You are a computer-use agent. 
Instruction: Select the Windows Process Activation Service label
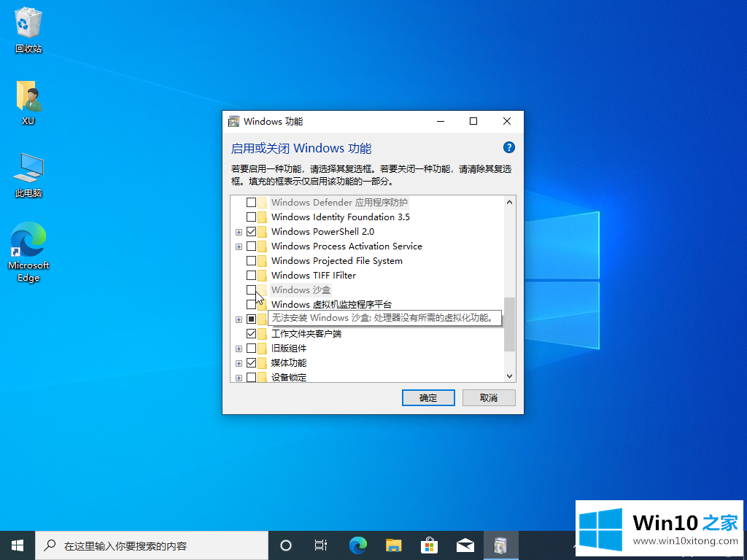tap(347, 246)
